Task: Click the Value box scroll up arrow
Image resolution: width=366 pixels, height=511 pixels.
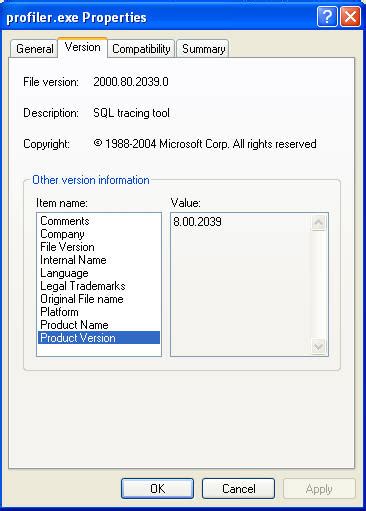Action: click(318, 223)
